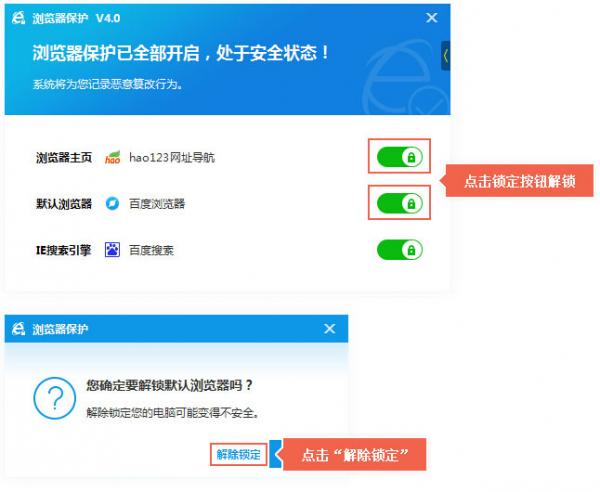Close the unlock confirmation dialog
Screen dimensions: 600x492
pyautogui.click(x=330, y=329)
